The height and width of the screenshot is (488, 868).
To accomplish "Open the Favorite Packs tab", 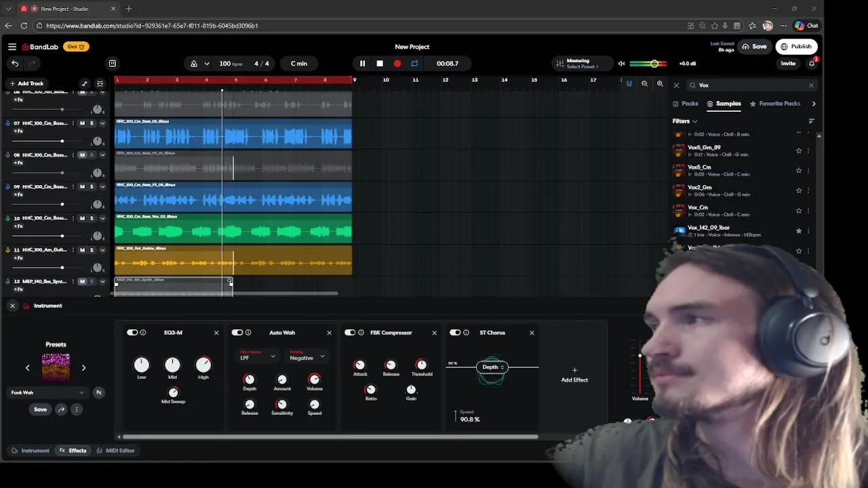I will [x=775, y=104].
